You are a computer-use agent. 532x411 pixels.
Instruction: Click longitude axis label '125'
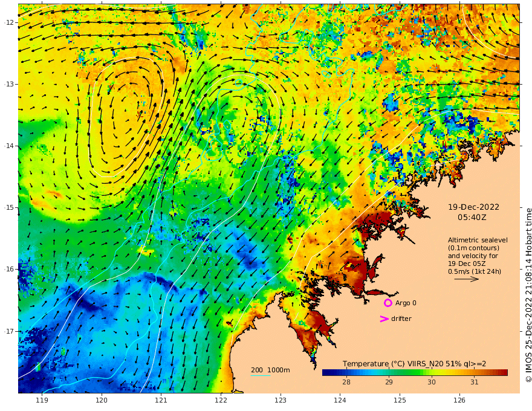pyautogui.click(x=400, y=401)
